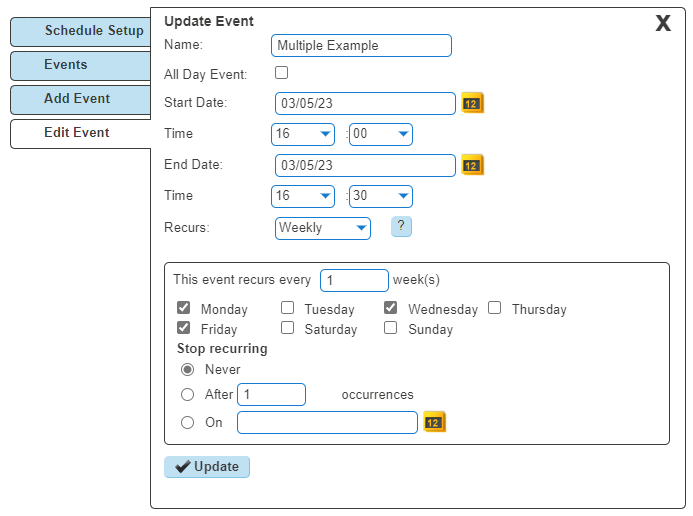693x516 pixels.
Task: Close the Update Event dialog with X
Action: point(663,23)
